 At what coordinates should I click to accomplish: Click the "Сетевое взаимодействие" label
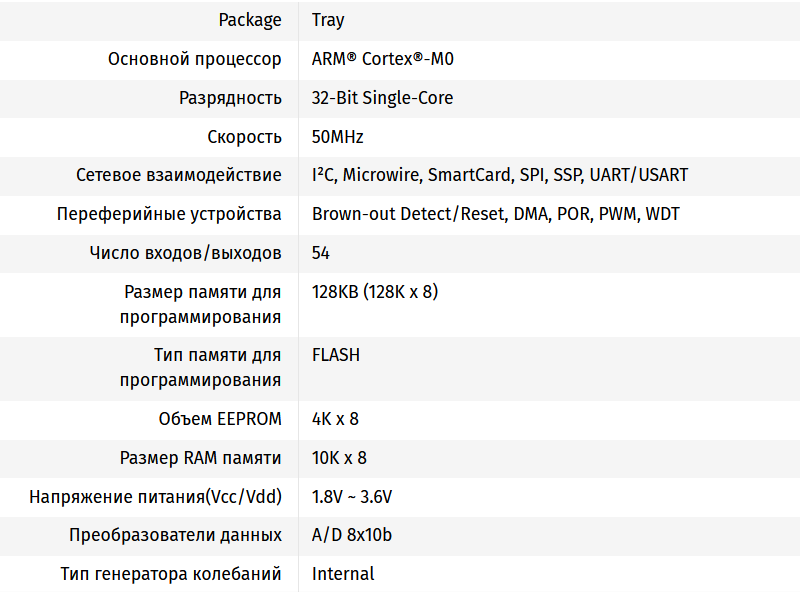[179, 175]
